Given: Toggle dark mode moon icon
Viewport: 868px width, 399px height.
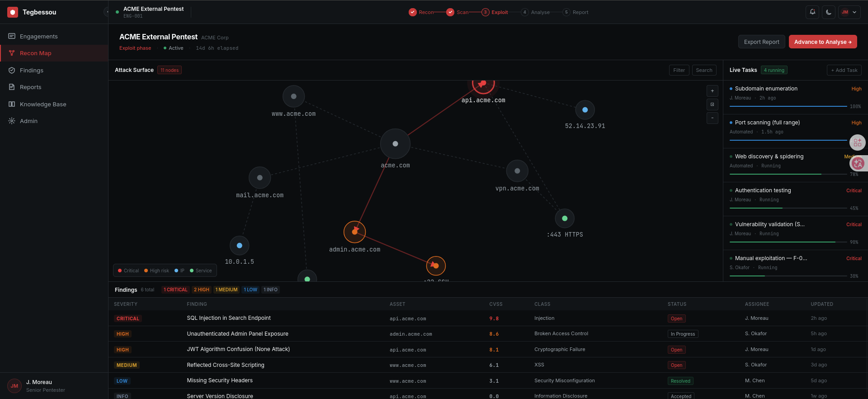Looking at the screenshot, I should tap(828, 12).
